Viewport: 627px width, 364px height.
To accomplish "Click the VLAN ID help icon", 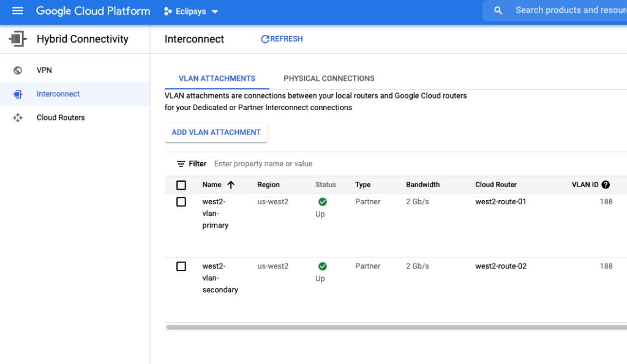I will coord(606,185).
